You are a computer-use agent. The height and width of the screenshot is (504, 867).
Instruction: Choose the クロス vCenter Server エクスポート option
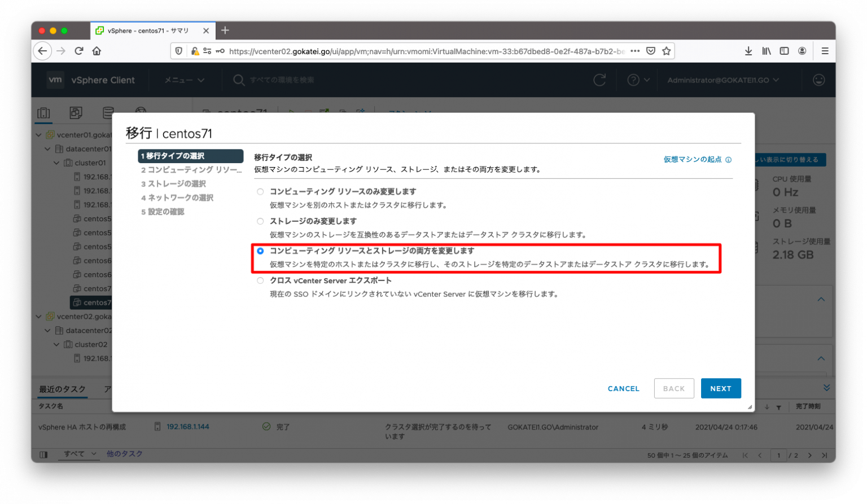260,281
